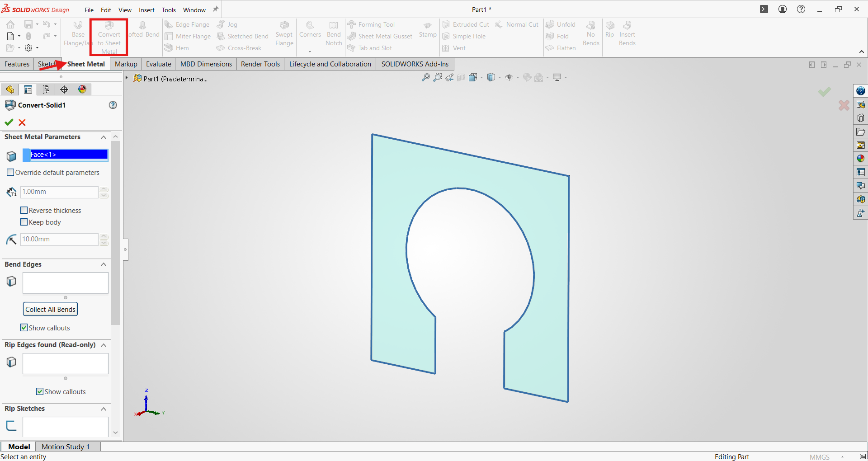Select the Sheet Metal Gusset tool
The image size is (868, 461).
coord(380,36)
